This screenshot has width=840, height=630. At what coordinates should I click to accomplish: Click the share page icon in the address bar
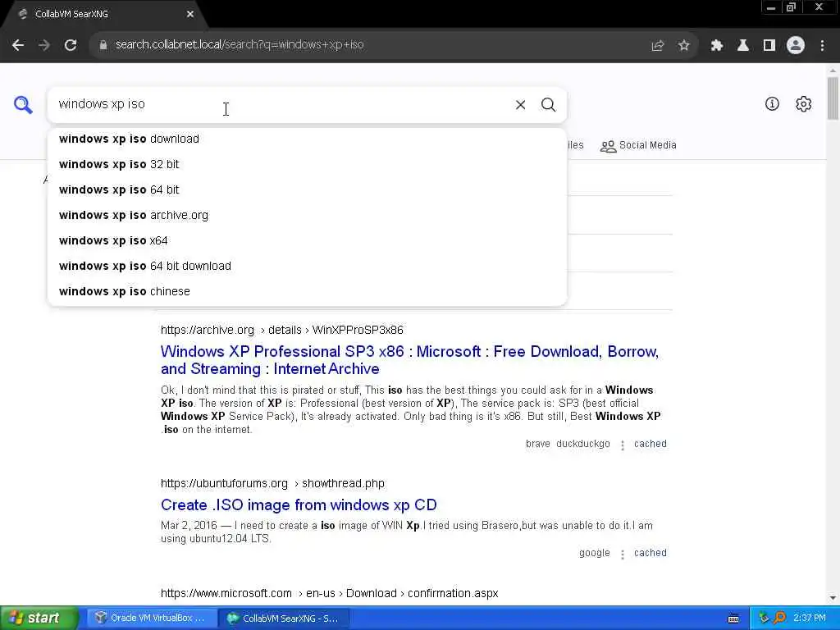coord(658,46)
